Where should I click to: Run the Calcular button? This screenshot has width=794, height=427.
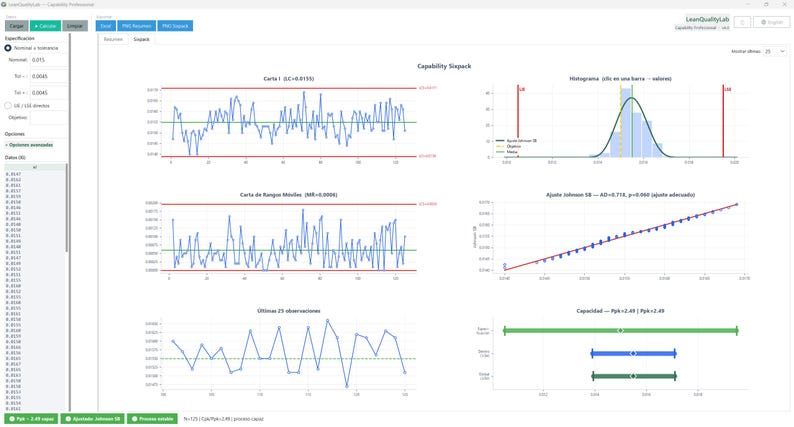pos(46,26)
